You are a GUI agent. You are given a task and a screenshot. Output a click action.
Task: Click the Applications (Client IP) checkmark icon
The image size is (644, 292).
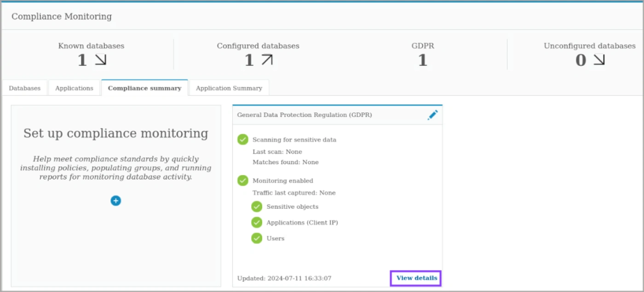tap(257, 223)
